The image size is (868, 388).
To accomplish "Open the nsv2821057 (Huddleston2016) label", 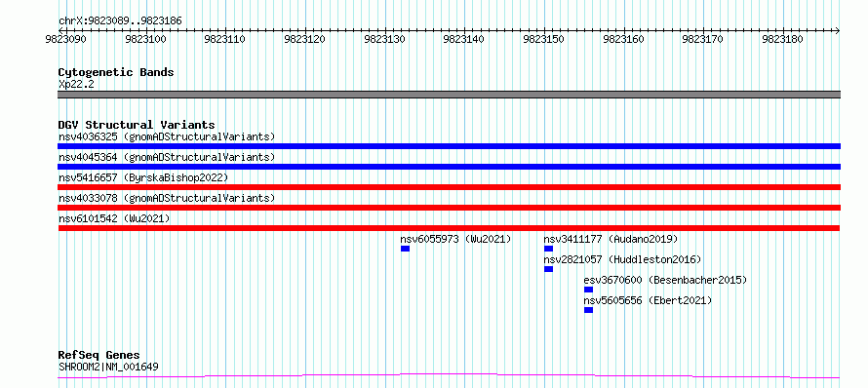I will pos(622,259).
